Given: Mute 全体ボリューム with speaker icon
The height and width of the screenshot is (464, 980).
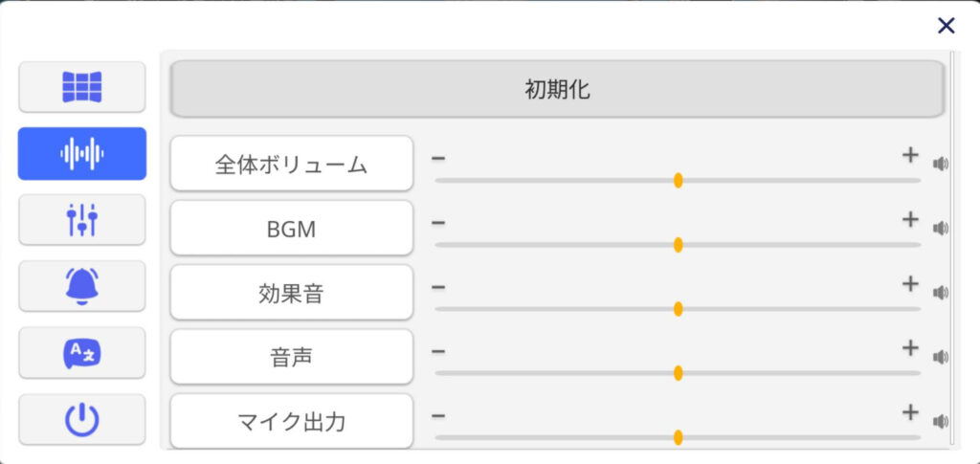Looking at the screenshot, I should 941,165.
